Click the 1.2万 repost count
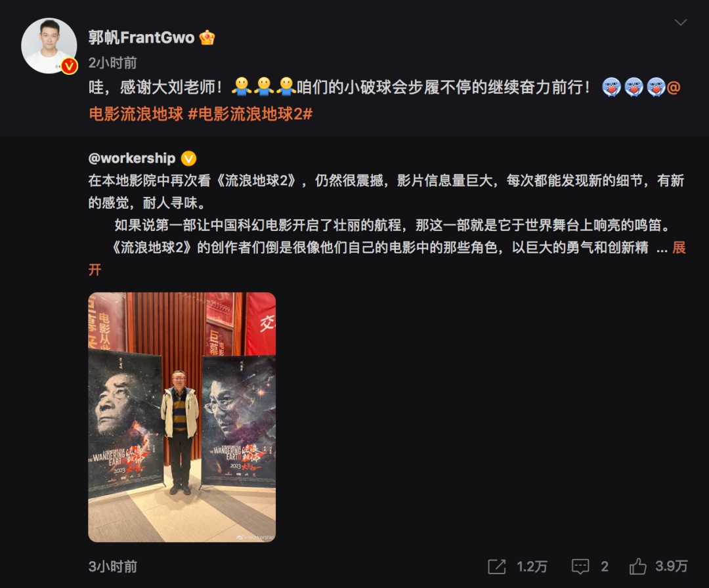This screenshot has width=709, height=588. coord(532,567)
